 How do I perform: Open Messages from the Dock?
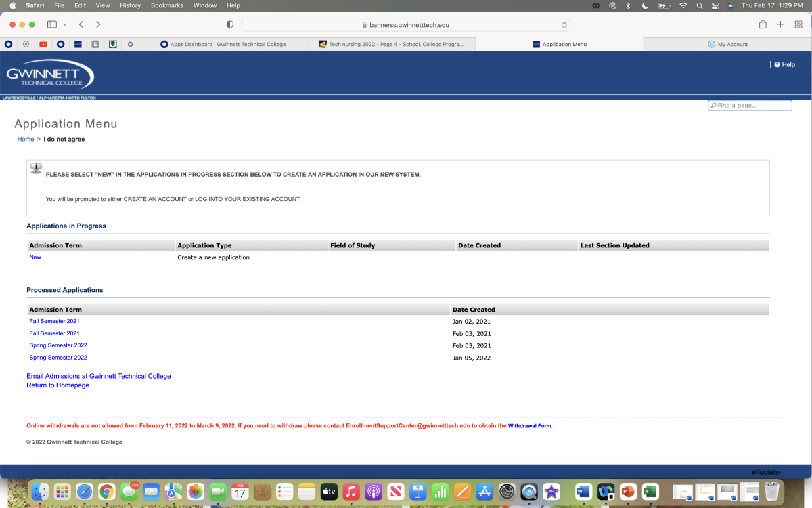(x=129, y=491)
